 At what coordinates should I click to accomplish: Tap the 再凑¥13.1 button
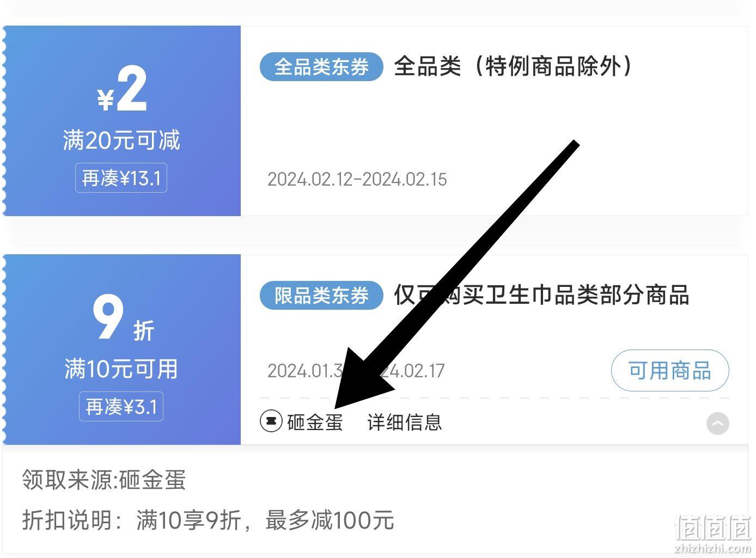coord(121,178)
